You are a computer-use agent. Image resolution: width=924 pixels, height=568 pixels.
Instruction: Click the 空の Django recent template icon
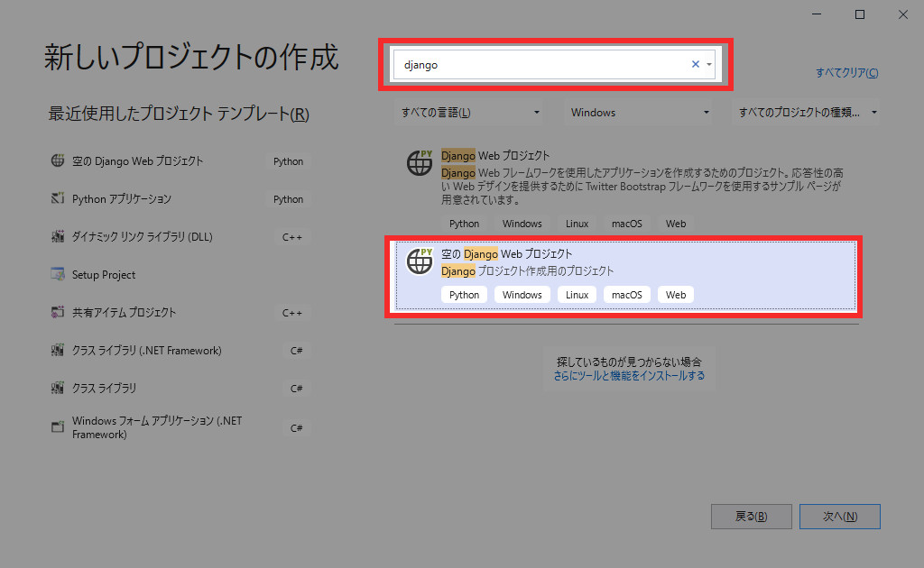[x=58, y=161]
